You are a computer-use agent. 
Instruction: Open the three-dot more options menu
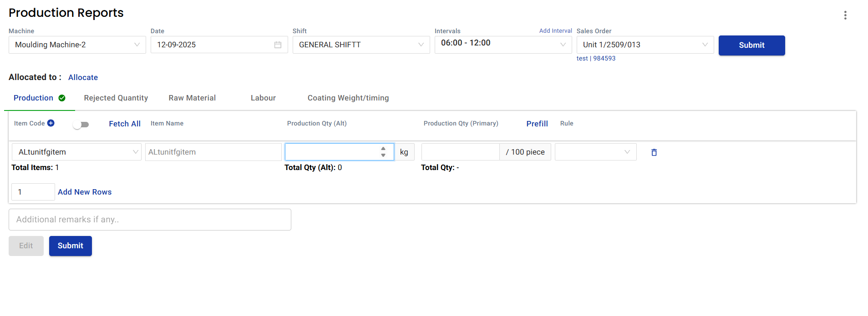[x=845, y=15]
